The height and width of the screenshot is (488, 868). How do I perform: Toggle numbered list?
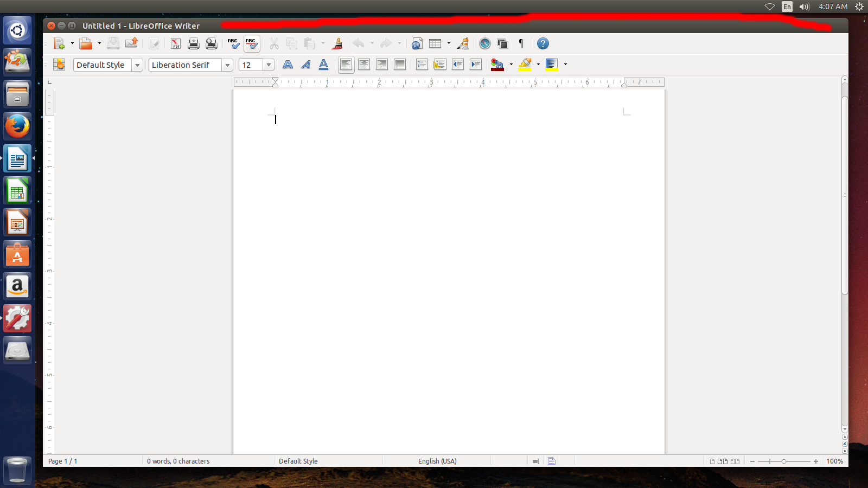point(422,65)
